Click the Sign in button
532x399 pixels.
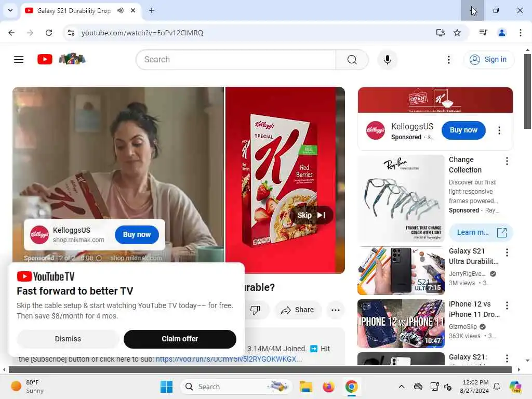pos(489,60)
